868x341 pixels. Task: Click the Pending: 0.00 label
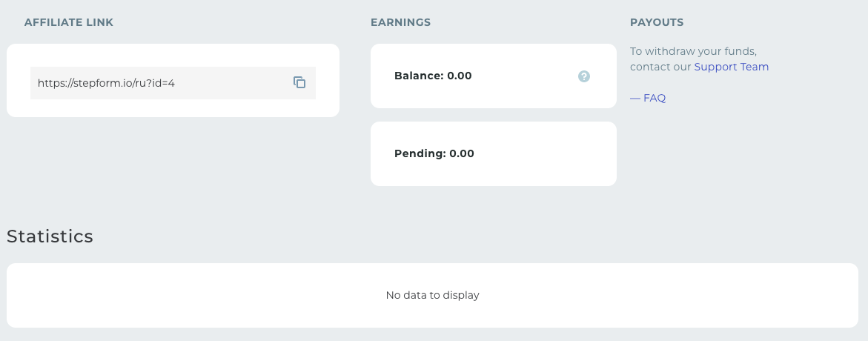tap(434, 153)
